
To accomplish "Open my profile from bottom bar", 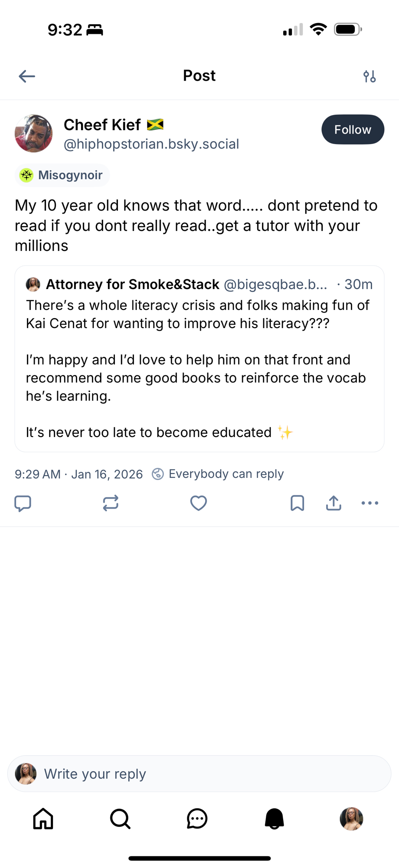I will pyautogui.click(x=351, y=819).
